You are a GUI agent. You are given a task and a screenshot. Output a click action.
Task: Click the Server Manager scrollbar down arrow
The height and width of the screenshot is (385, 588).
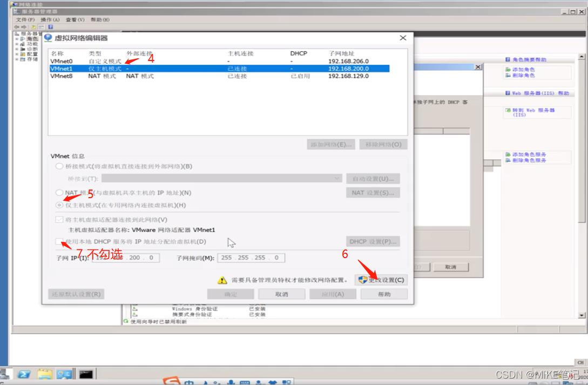pos(582,315)
